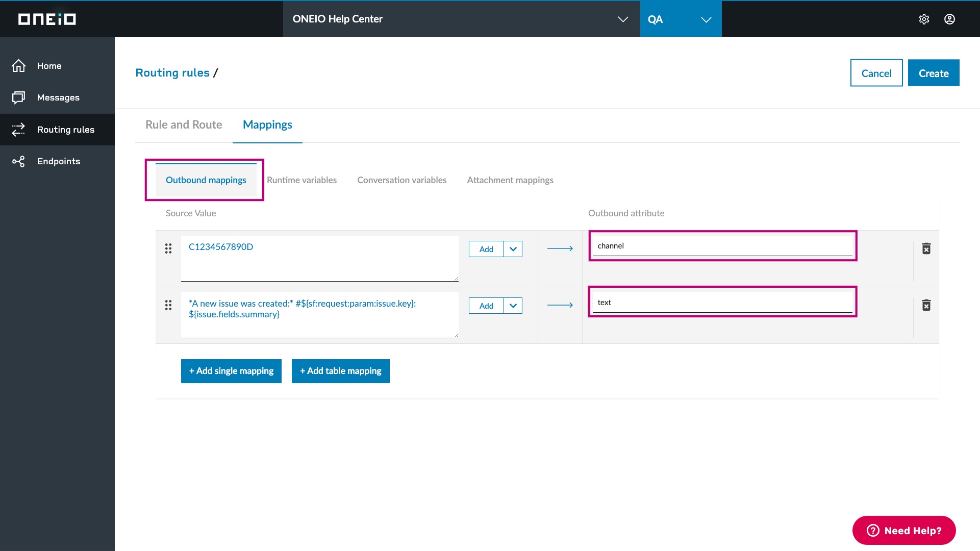Open Add dropdown arrow for channel row

tap(513, 249)
